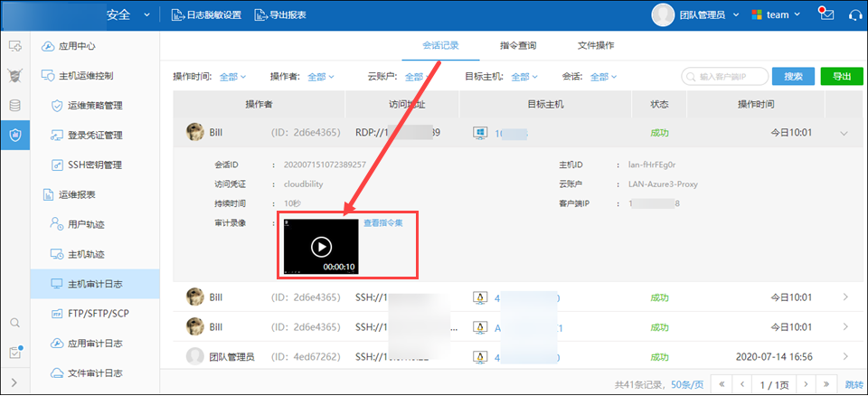Open the 目标主机 filter dropdown
Screen dimensions: 868x396
[524, 77]
